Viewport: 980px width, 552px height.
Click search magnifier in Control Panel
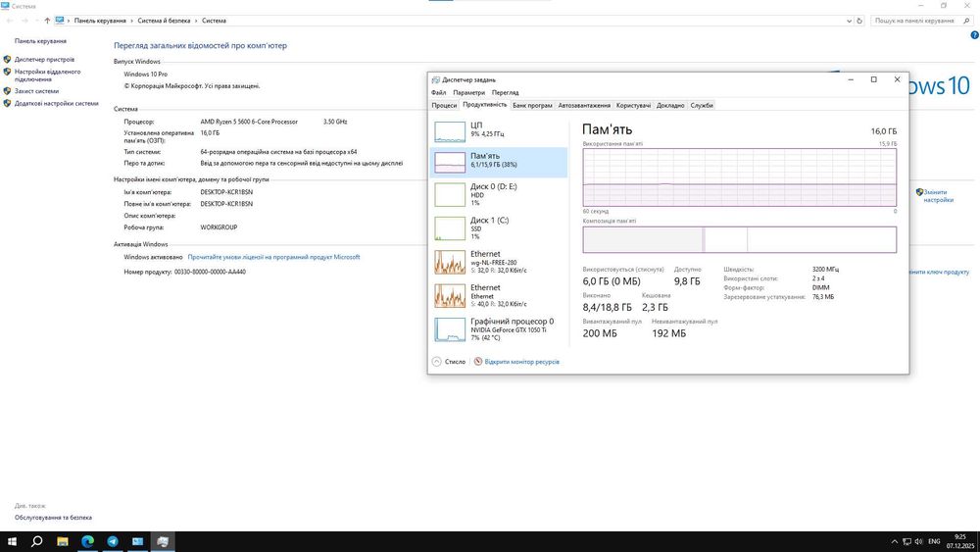[x=967, y=21]
